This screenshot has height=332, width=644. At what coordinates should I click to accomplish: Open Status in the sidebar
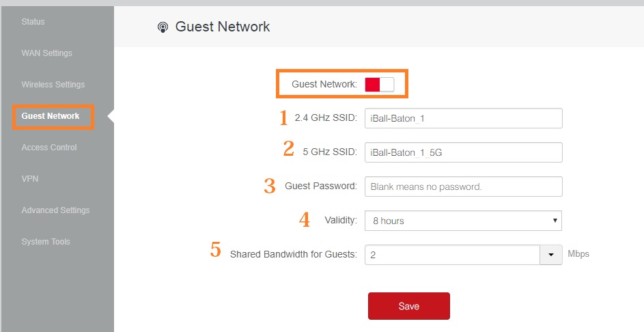click(33, 22)
